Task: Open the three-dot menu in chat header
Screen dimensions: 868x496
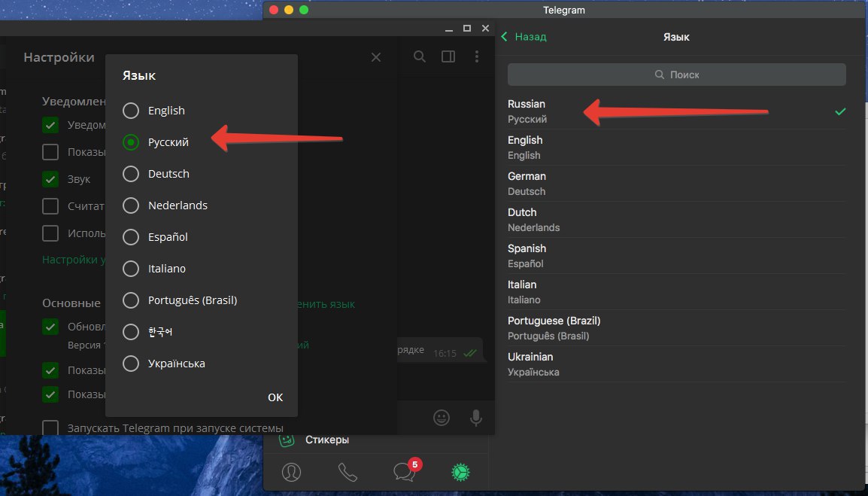Action: click(477, 56)
